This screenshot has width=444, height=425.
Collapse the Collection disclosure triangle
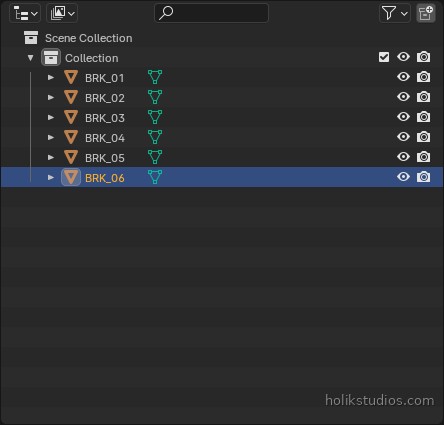pos(31,58)
